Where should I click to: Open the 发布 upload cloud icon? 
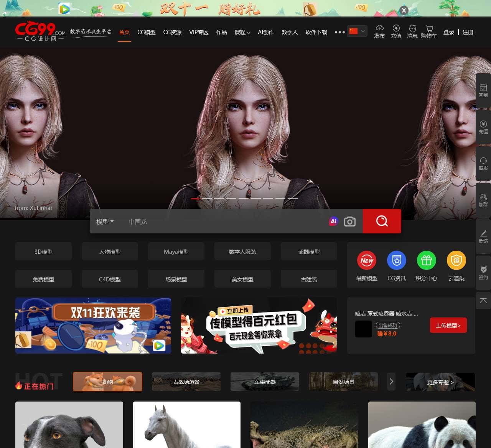click(x=379, y=31)
